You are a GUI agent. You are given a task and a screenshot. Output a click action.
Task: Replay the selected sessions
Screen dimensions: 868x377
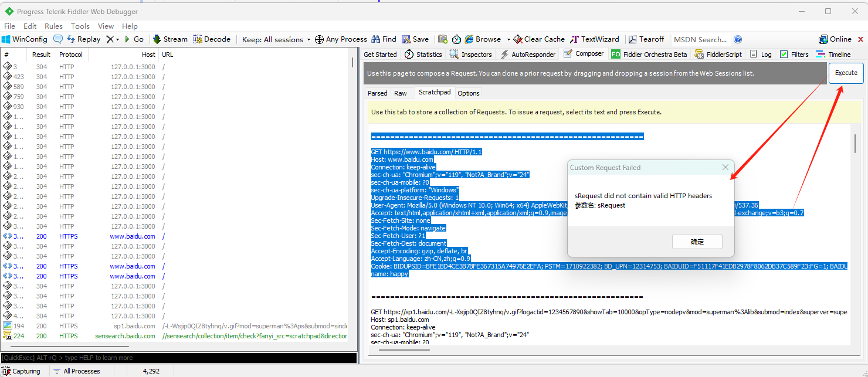coord(83,39)
